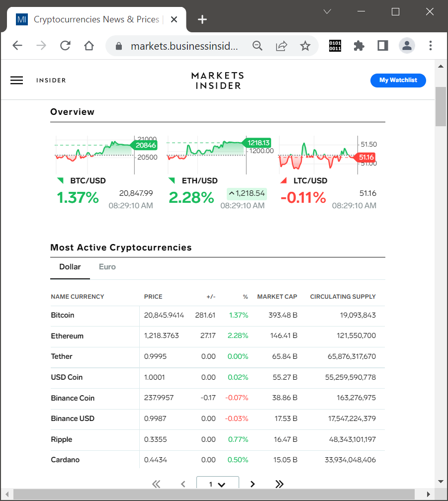The height and width of the screenshot is (501, 448).
Task: Bookmark this page with the star
Action: (x=305, y=46)
